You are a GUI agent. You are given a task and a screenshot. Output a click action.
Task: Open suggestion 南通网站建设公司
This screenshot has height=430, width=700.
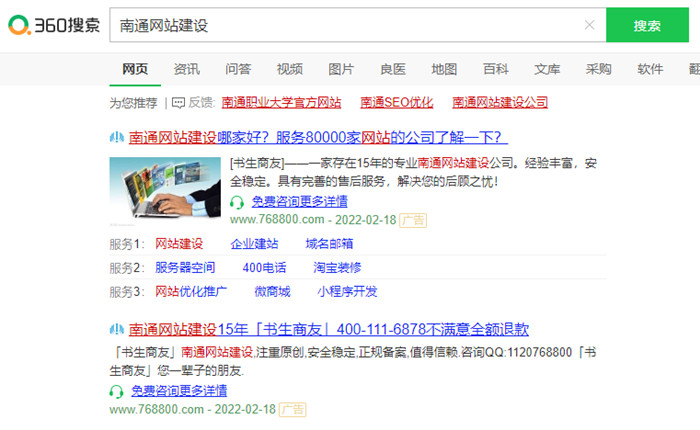coord(500,103)
